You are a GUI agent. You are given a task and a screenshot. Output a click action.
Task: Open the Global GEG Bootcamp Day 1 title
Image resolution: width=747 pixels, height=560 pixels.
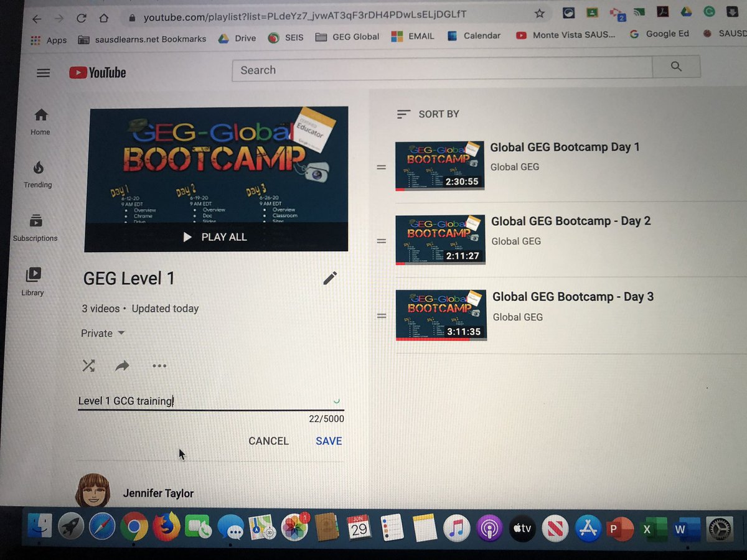[565, 147]
